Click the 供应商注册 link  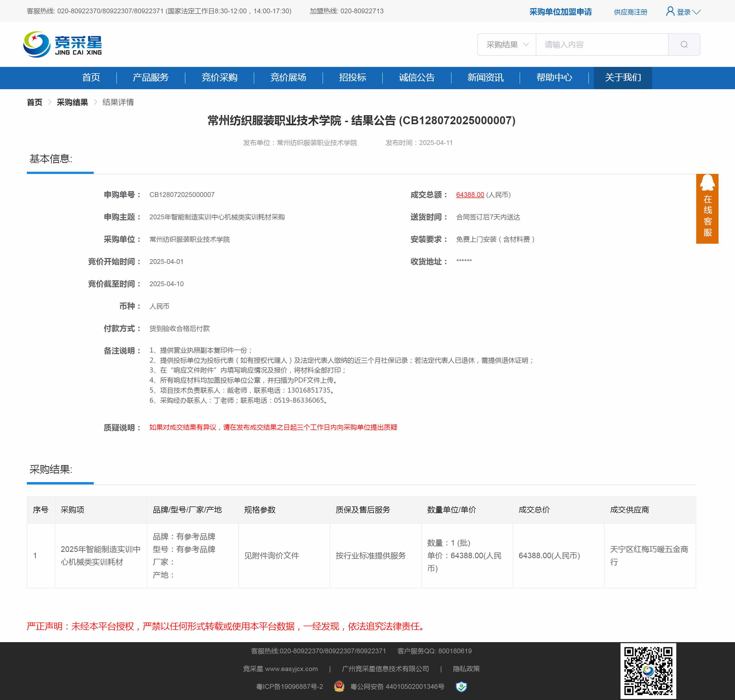(630, 12)
